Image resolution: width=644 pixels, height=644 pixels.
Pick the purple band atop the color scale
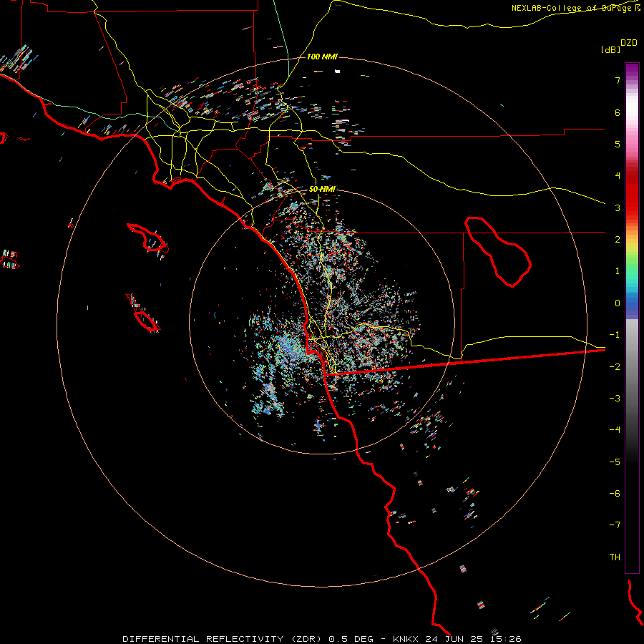pos(632,70)
